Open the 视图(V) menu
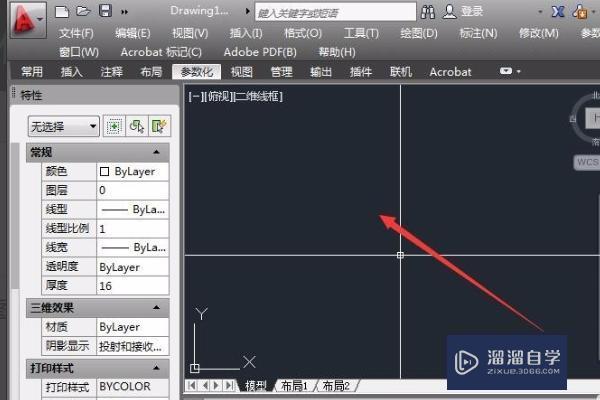Viewport: 600px width, 400px height. (x=190, y=33)
